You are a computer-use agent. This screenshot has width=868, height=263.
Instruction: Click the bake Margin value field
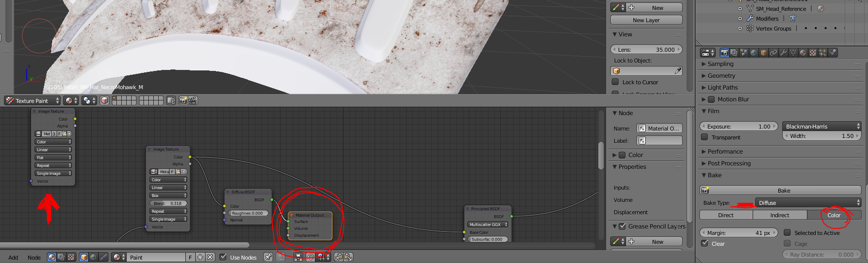[x=738, y=233]
